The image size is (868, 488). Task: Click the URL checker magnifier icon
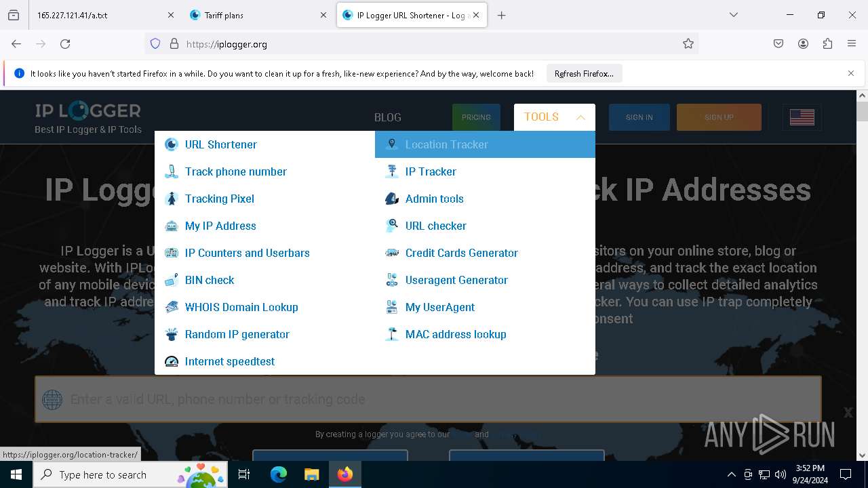click(392, 226)
